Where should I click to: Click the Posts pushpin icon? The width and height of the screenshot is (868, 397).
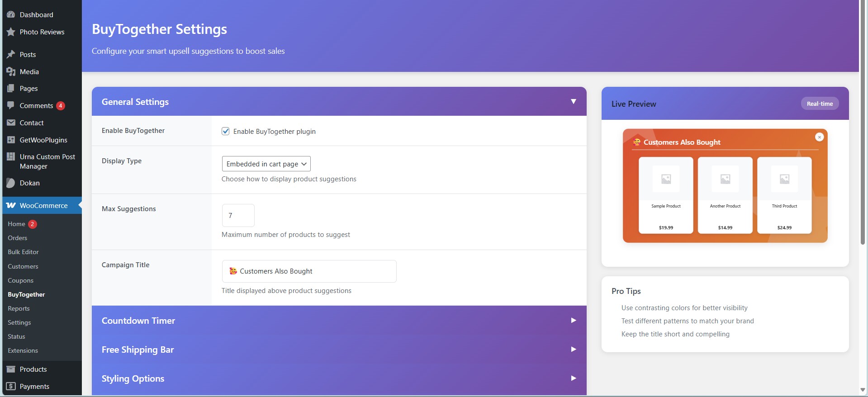click(11, 54)
